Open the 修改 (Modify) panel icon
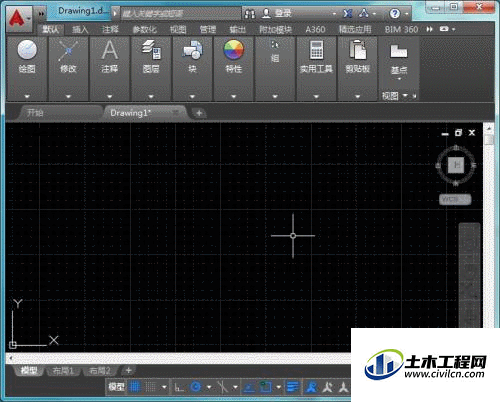Image resolution: width=500 pixels, height=402 pixels. click(68, 51)
